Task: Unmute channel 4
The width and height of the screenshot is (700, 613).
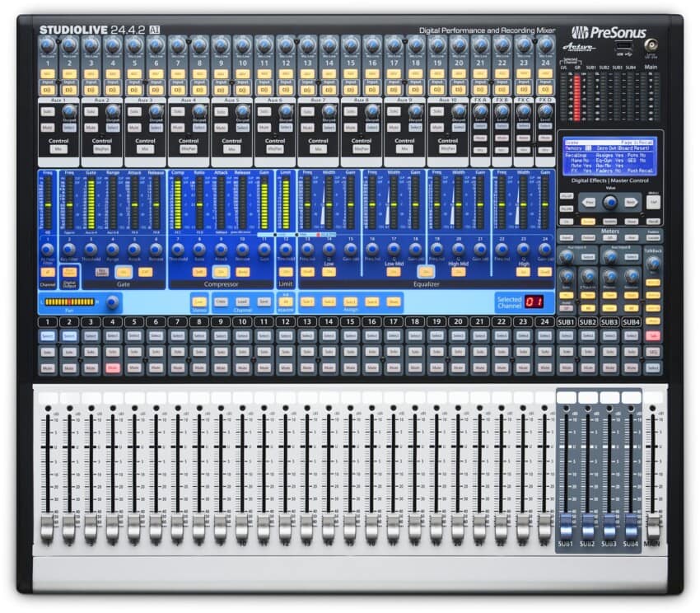Action: [111, 366]
